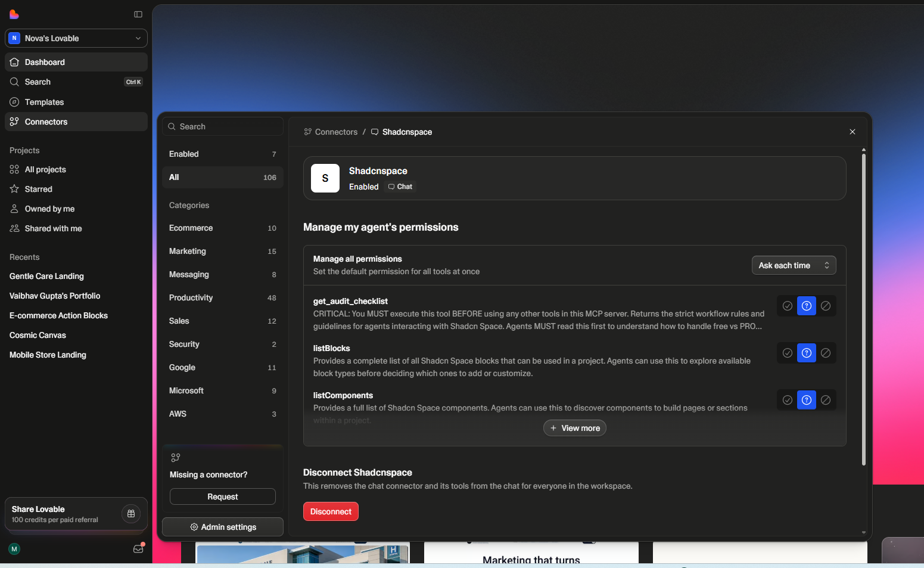Open Templates page
This screenshot has height=568, width=924.
pyautogui.click(x=76, y=102)
